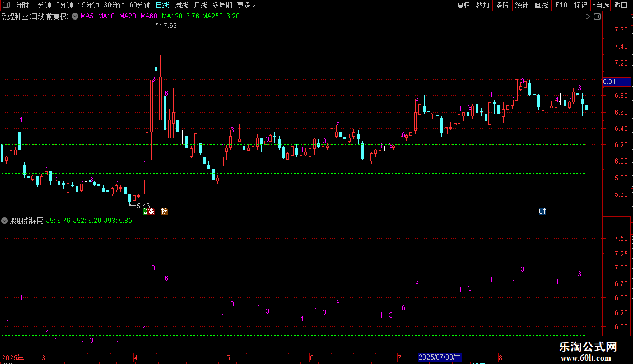Select the 15分钟 period tab
This screenshot has width=633, height=364.
point(88,5)
